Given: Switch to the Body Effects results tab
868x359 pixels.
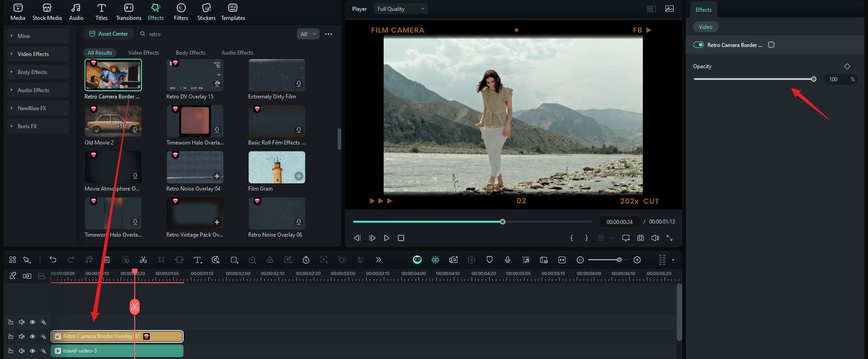Looking at the screenshot, I should tap(190, 53).
